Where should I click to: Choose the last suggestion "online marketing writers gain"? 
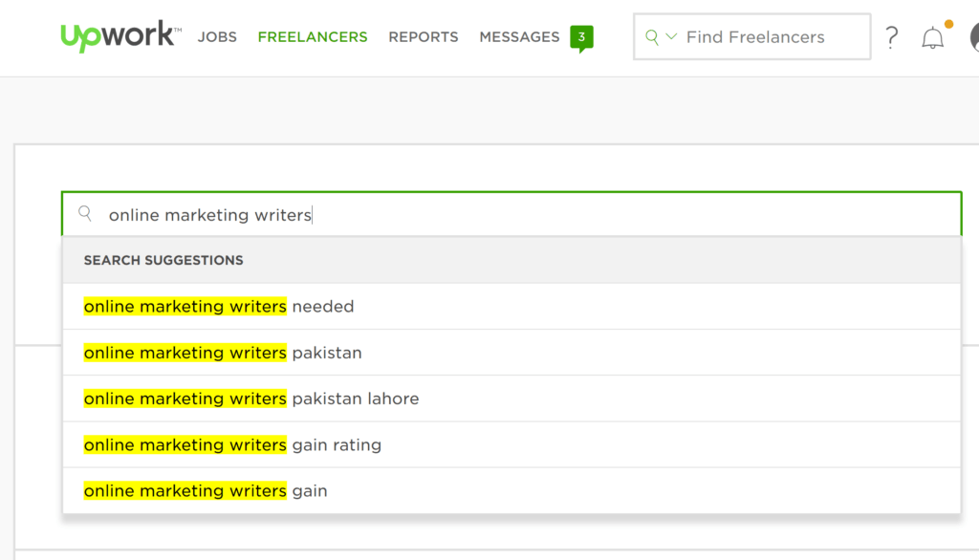[x=511, y=490]
